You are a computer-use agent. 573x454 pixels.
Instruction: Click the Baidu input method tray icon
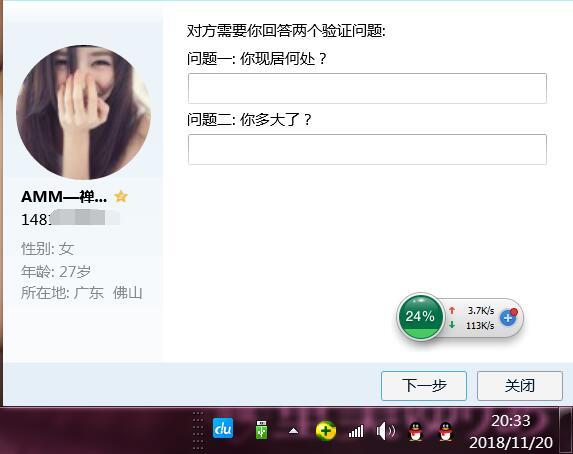[x=223, y=428]
